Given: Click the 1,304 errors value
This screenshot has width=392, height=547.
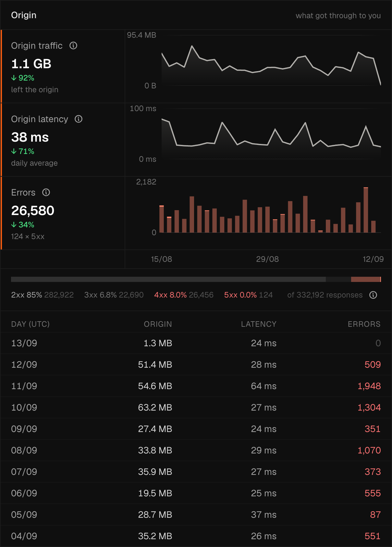Looking at the screenshot, I should click(x=369, y=407).
